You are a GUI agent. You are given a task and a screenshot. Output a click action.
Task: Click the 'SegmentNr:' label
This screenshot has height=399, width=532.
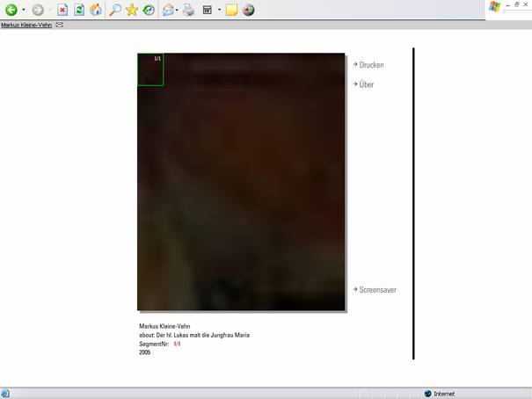154,344
